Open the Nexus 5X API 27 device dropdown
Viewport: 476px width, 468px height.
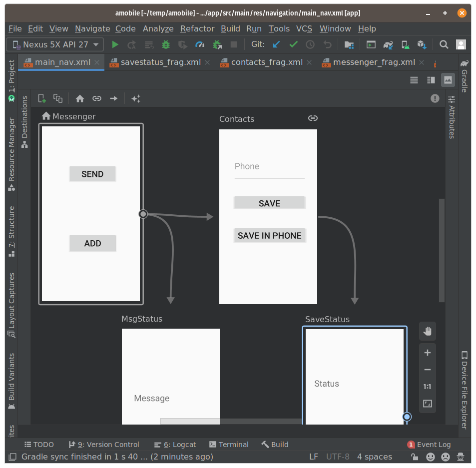click(x=55, y=44)
